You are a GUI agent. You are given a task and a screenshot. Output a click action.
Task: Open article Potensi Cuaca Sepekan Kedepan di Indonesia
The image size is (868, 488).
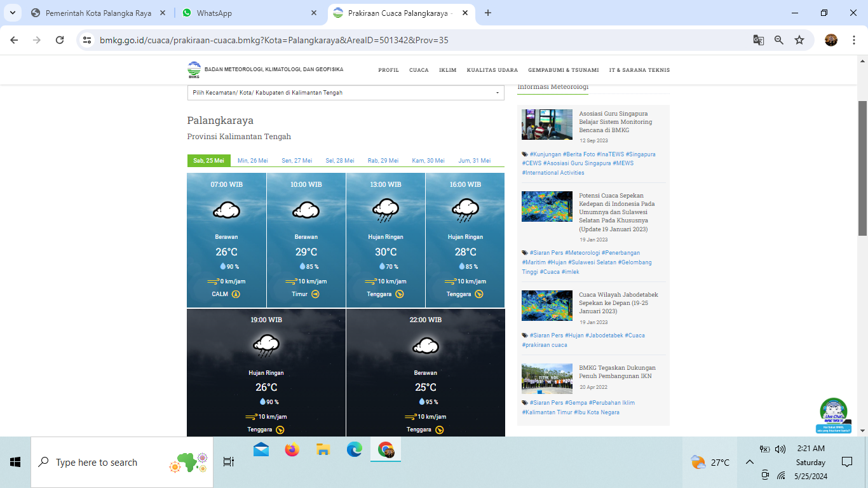coord(617,212)
